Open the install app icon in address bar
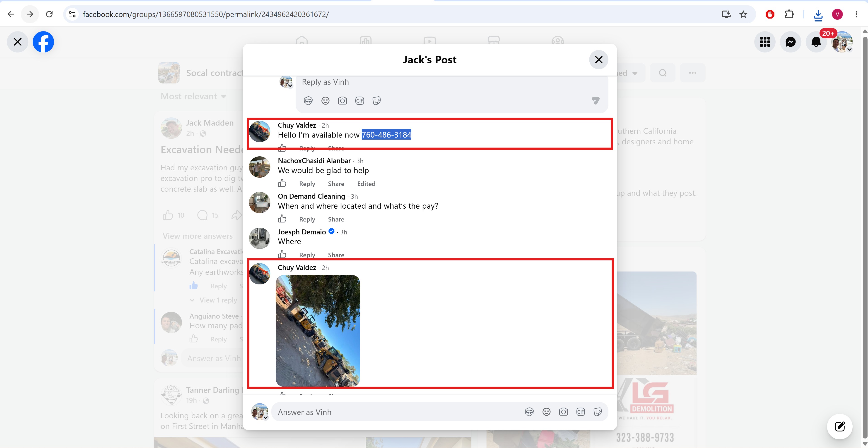The height and width of the screenshot is (448, 868). 726,14
